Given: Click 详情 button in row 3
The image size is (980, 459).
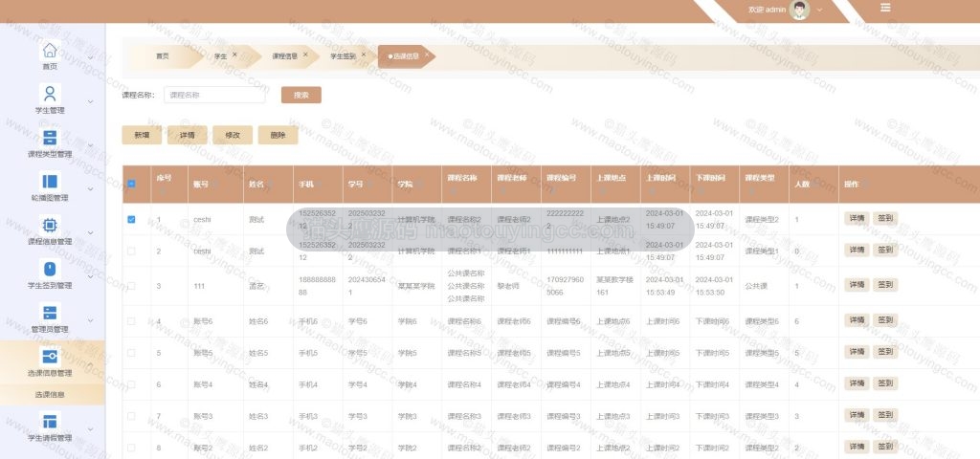Looking at the screenshot, I should pyautogui.click(x=856, y=285).
